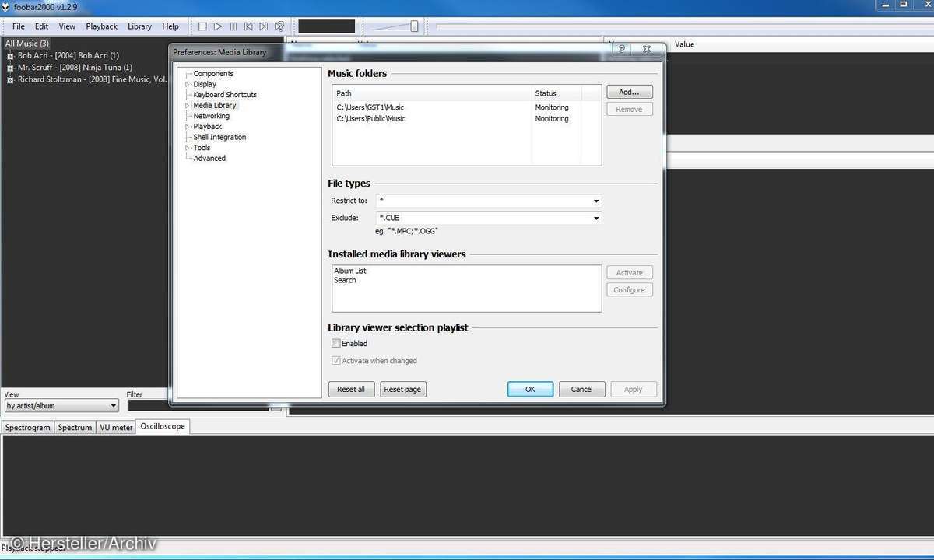Click the playback seek bar
This screenshot has height=560, width=934.
683,26
